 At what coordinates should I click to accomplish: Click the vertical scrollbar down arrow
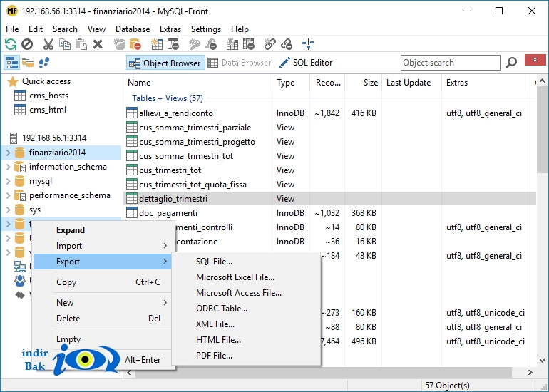[x=542, y=360]
